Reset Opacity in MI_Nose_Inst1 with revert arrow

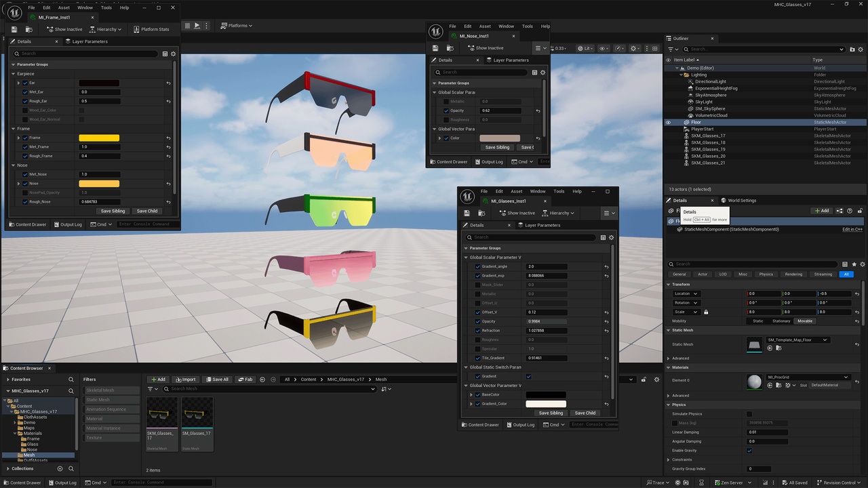pos(538,110)
